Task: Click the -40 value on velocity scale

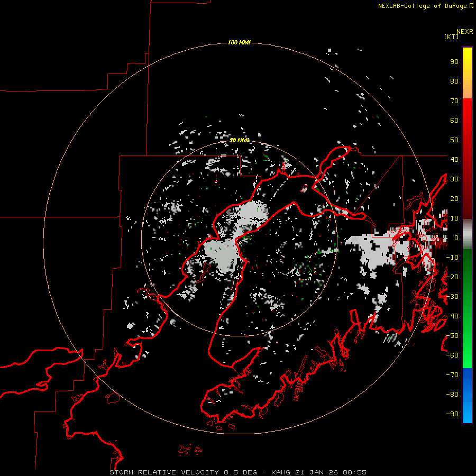Action: (x=452, y=316)
